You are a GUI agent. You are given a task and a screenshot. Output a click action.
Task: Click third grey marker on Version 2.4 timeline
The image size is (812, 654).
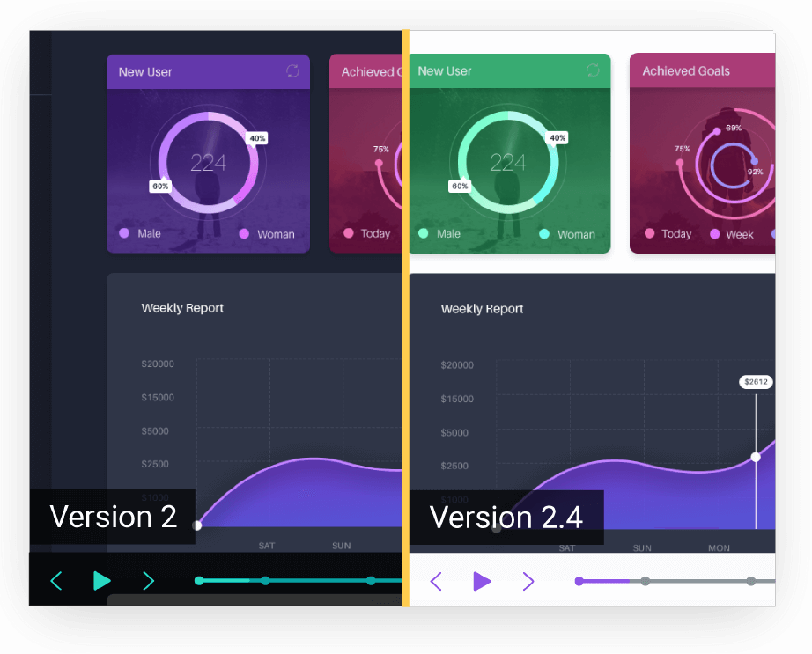click(751, 581)
